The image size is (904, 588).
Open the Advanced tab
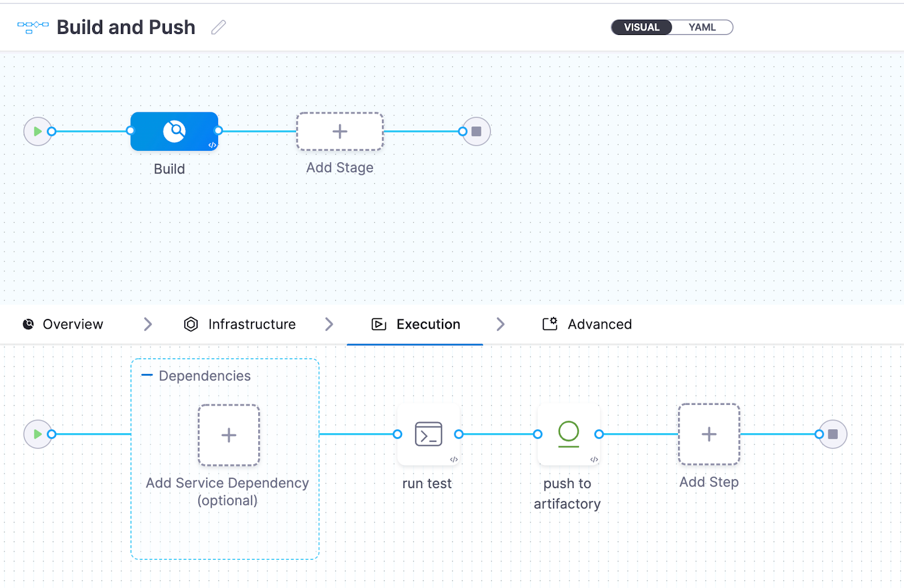pyautogui.click(x=587, y=324)
